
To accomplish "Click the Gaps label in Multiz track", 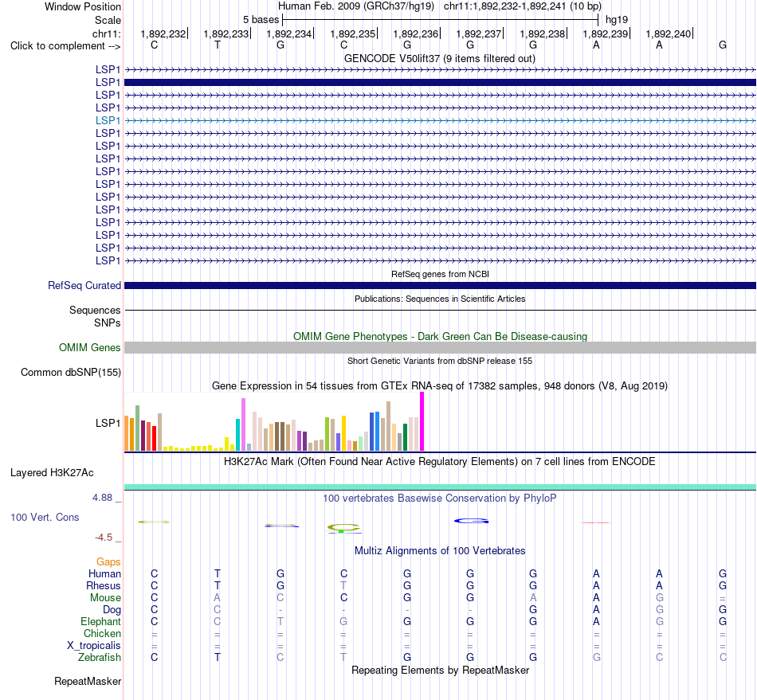I will coord(108,561).
